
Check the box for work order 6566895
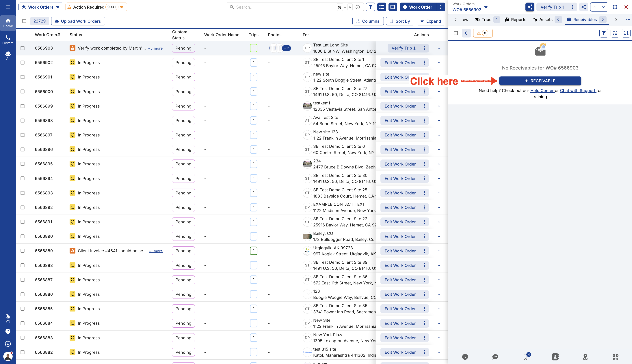pos(23,164)
